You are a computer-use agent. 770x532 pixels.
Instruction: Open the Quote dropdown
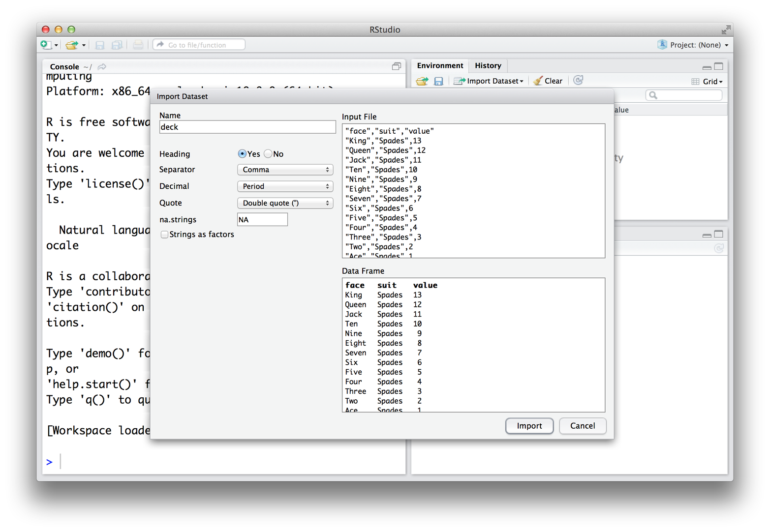point(285,203)
